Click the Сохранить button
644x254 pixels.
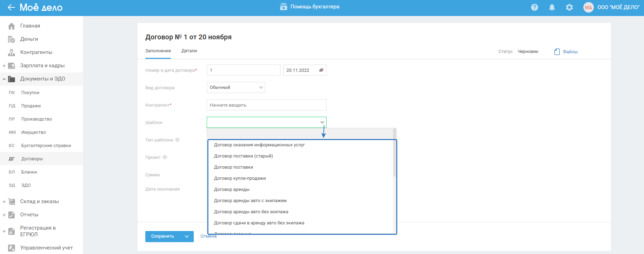pos(163,236)
